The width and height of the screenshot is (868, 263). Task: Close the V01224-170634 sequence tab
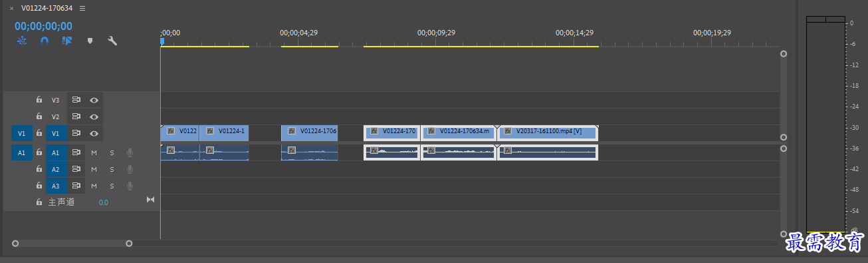11,8
